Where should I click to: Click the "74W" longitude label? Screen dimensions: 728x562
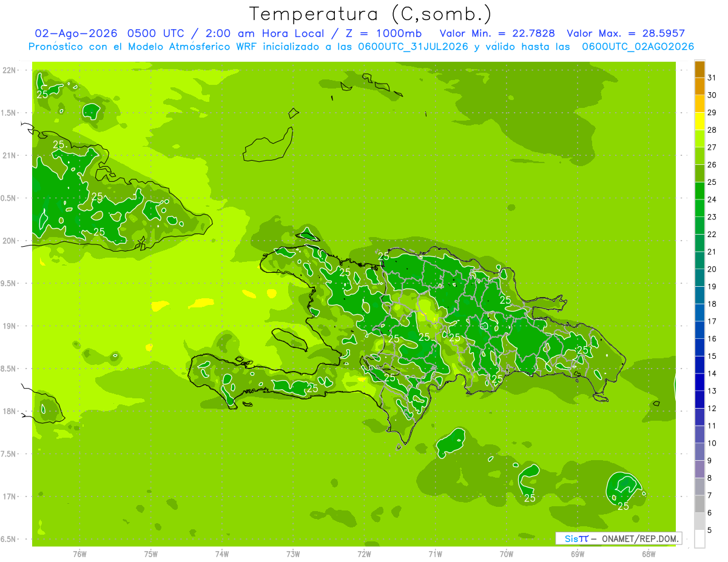tap(222, 554)
